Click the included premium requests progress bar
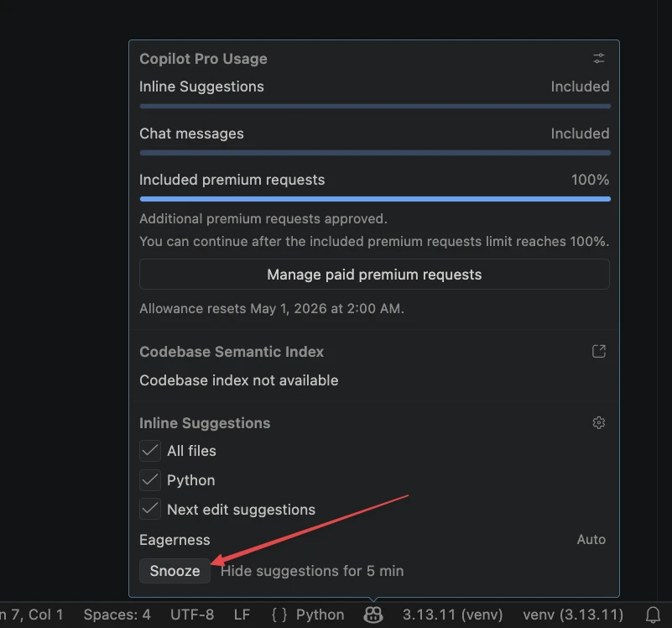Viewport: 672px width, 628px height. click(374, 199)
